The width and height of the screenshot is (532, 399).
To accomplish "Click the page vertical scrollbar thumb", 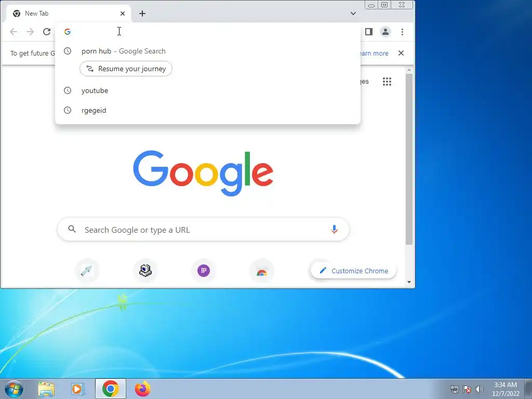I will coord(409,159).
